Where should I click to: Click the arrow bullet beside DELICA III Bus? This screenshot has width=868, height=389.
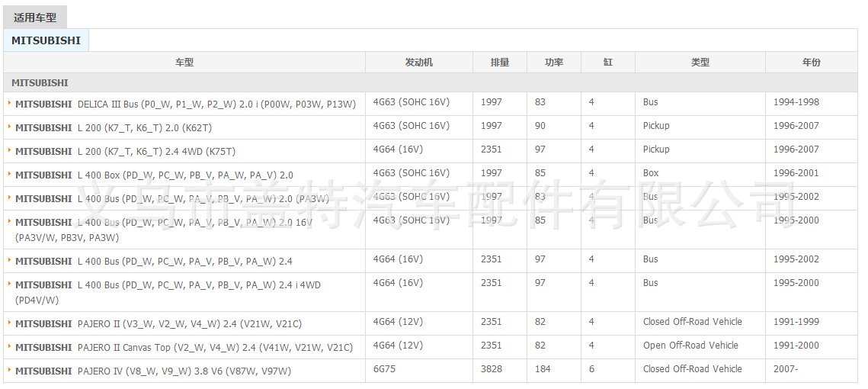(10, 102)
